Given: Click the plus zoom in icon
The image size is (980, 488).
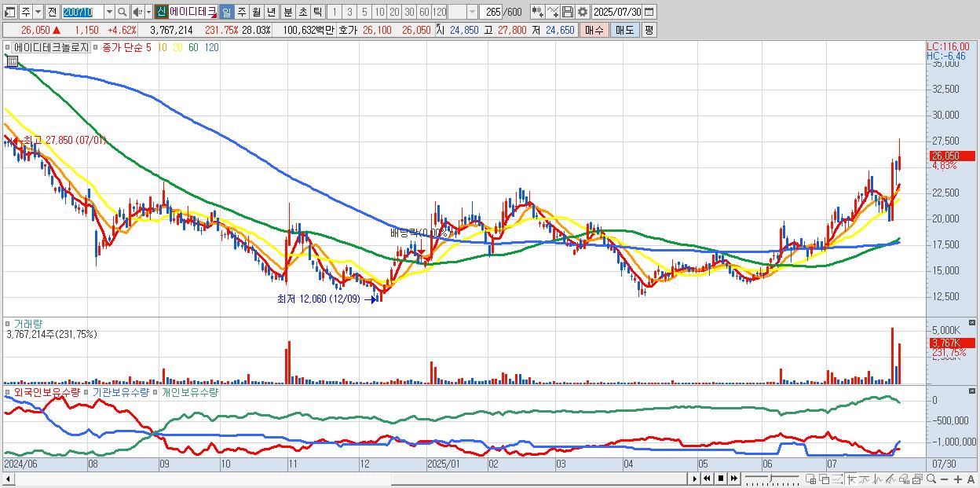Looking at the screenshot, I should coord(958,479).
